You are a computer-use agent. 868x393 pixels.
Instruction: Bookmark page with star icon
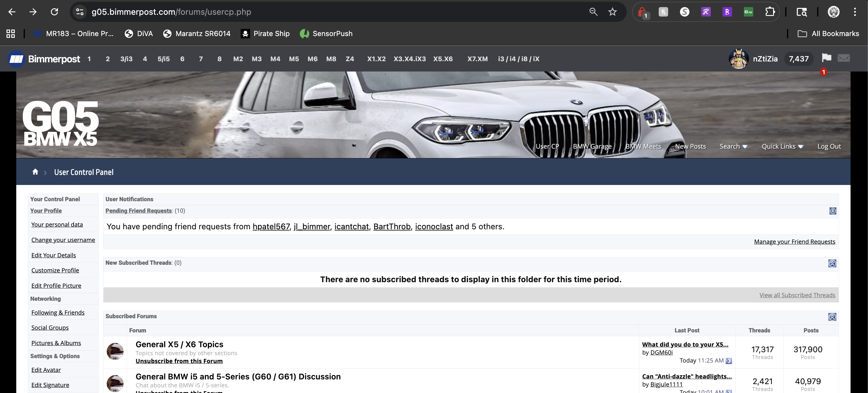coord(612,12)
